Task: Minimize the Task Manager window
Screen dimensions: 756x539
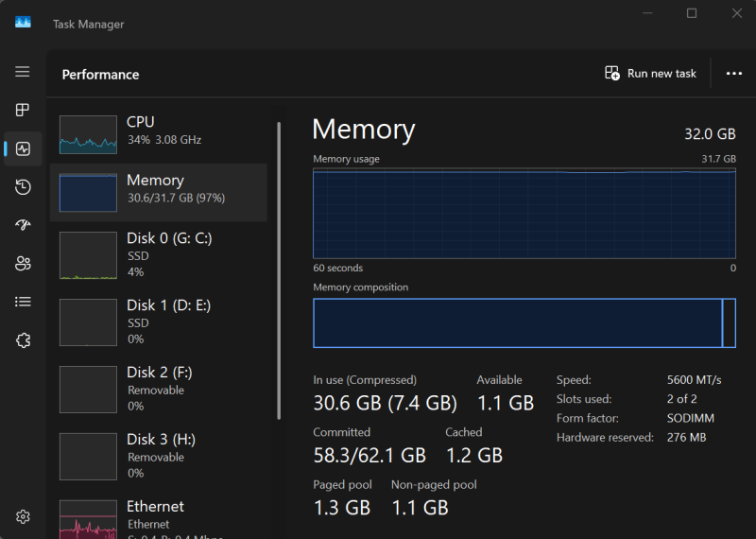Action: pyautogui.click(x=647, y=13)
